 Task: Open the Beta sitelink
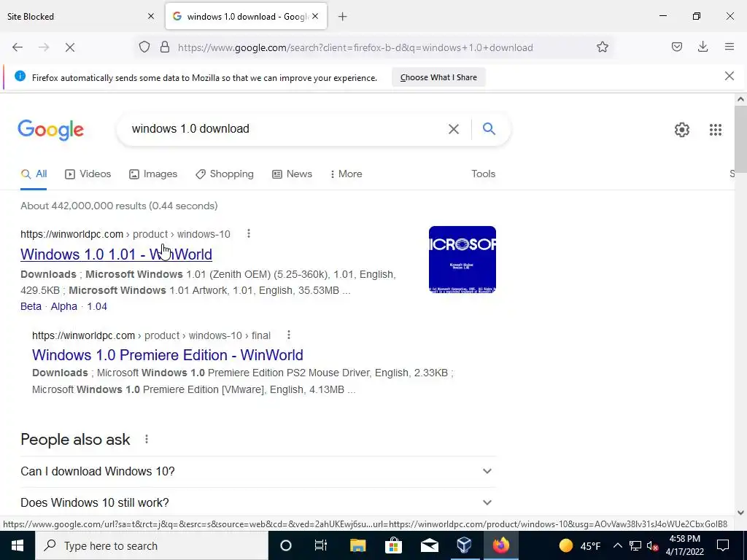pyautogui.click(x=31, y=306)
